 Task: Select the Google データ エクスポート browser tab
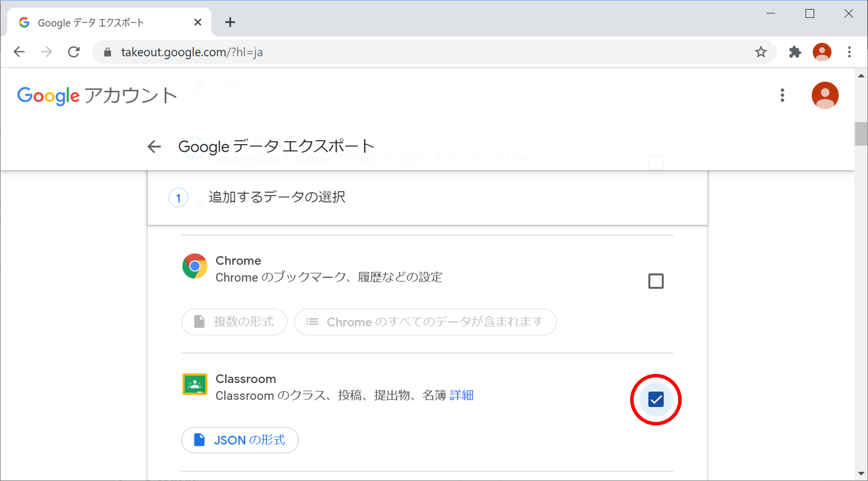pyautogui.click(x=109, y=23)
